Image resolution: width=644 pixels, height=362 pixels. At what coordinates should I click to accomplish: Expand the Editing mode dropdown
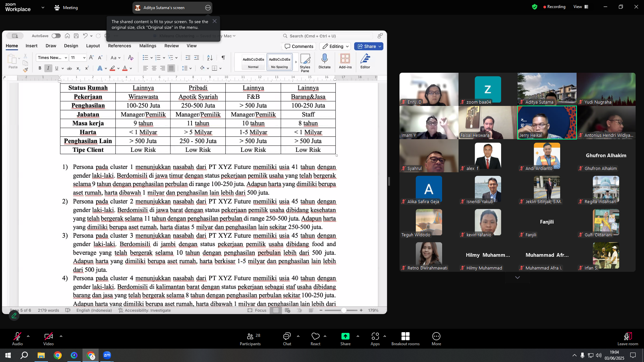[347, 47]
